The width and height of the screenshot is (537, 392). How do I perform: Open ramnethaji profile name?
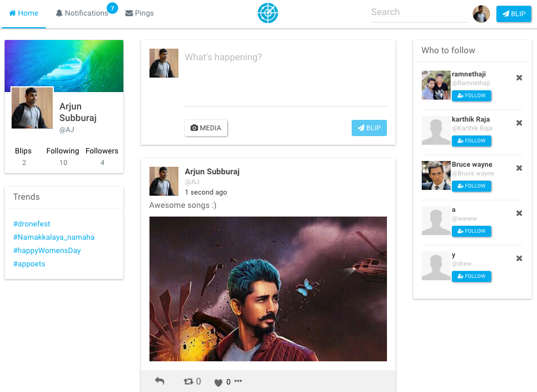point(469,74)
